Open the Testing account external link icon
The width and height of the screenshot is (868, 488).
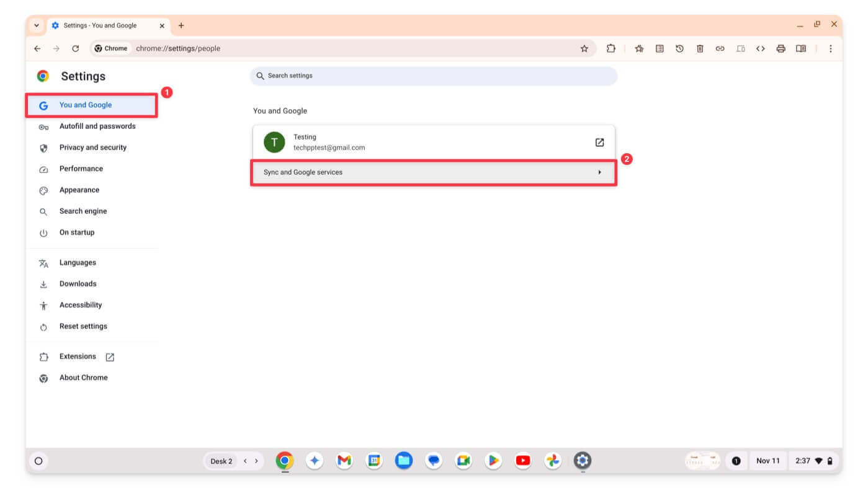[599, 142]
